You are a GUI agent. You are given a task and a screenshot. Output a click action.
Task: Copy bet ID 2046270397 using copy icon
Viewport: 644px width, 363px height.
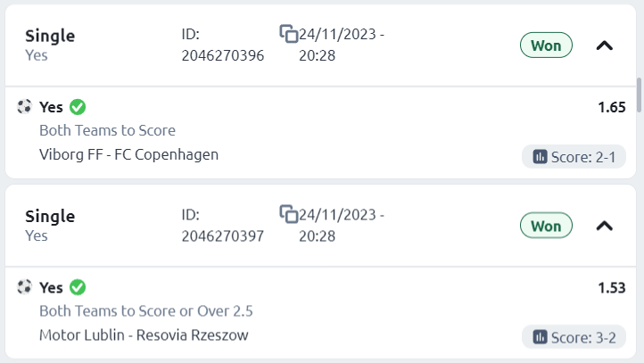(289, 214)
